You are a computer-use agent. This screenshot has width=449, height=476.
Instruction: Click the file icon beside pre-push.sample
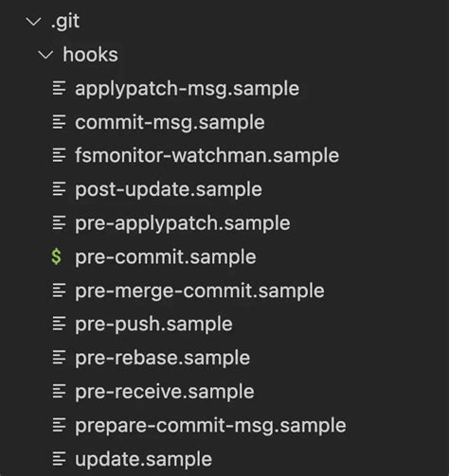point(59,324)
